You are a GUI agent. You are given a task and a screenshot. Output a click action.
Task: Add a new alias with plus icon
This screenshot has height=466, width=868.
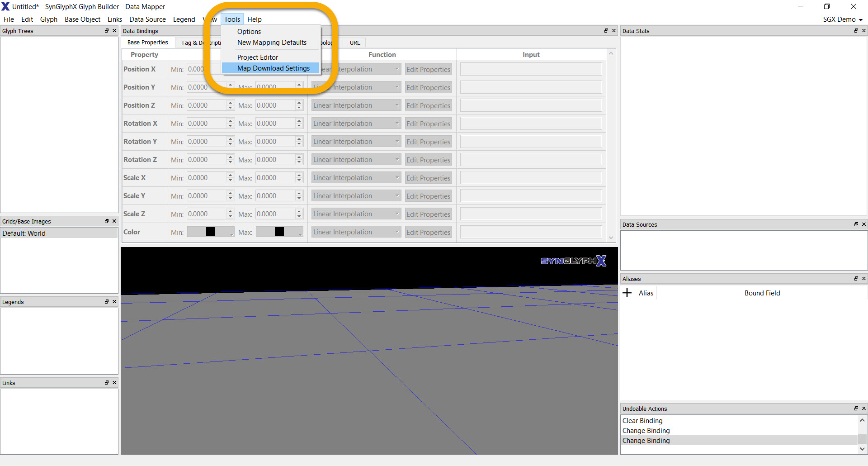point(627,293)
